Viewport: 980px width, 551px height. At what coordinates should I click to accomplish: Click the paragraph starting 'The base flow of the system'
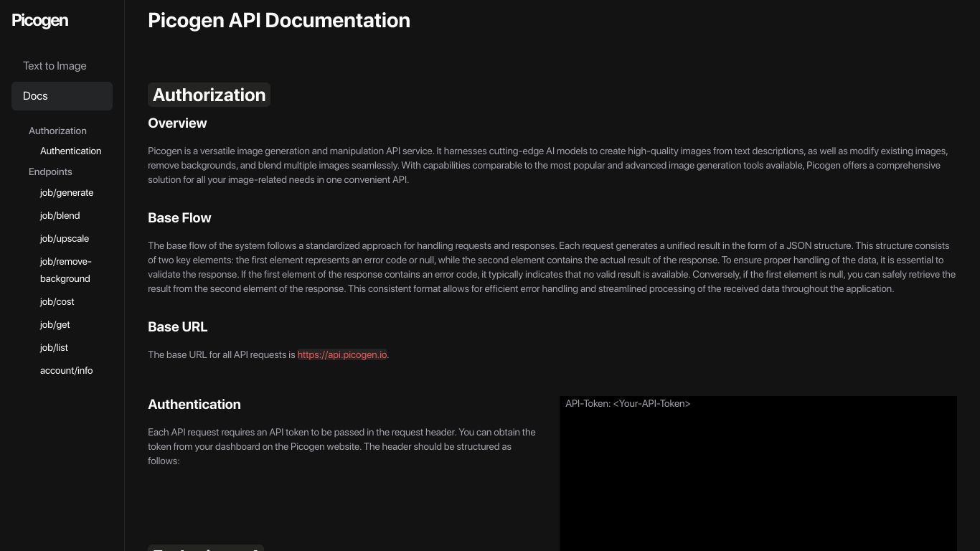(552, 267)
